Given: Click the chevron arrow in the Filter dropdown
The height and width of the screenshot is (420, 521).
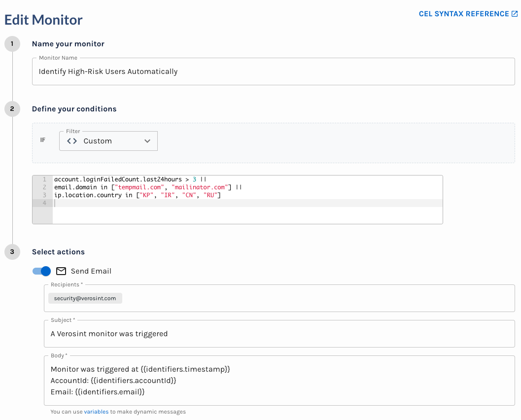Looking at the screenshot, I should pyautogui.click(x=147, y=141).
